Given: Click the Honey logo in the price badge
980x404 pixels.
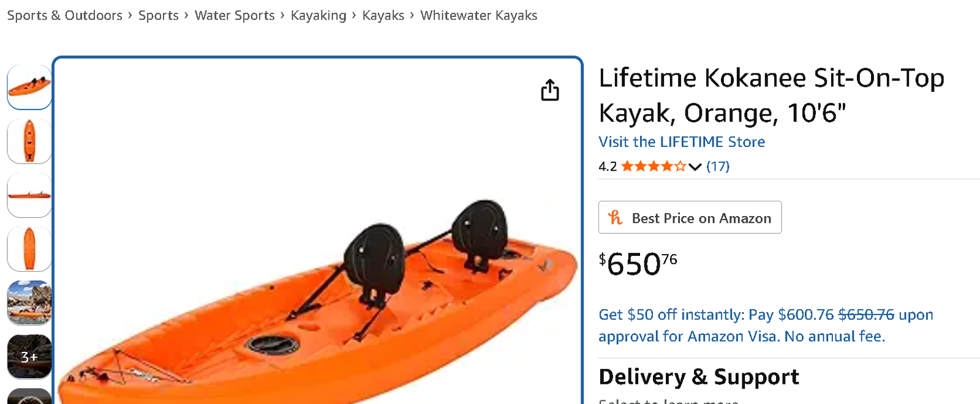Looking at the screenshot, I should point(615,218).
